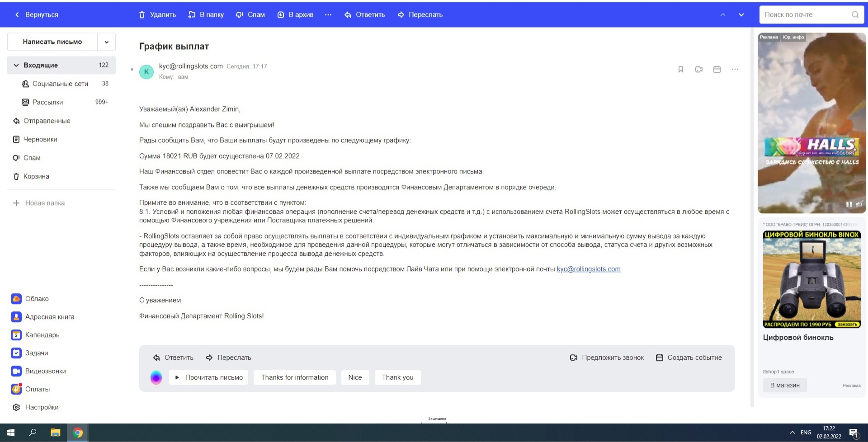
Task: Toggle sound on Halls video ad
Action: (859, 204)
